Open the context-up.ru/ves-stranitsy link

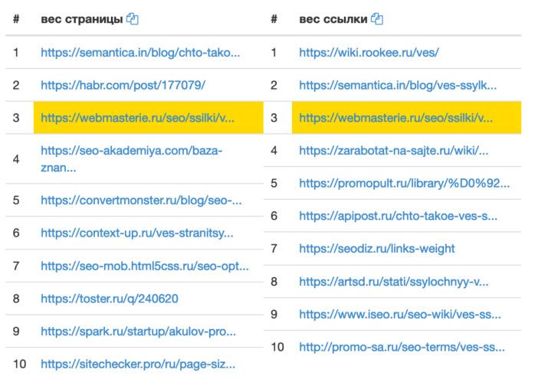[x=137, y=233]
